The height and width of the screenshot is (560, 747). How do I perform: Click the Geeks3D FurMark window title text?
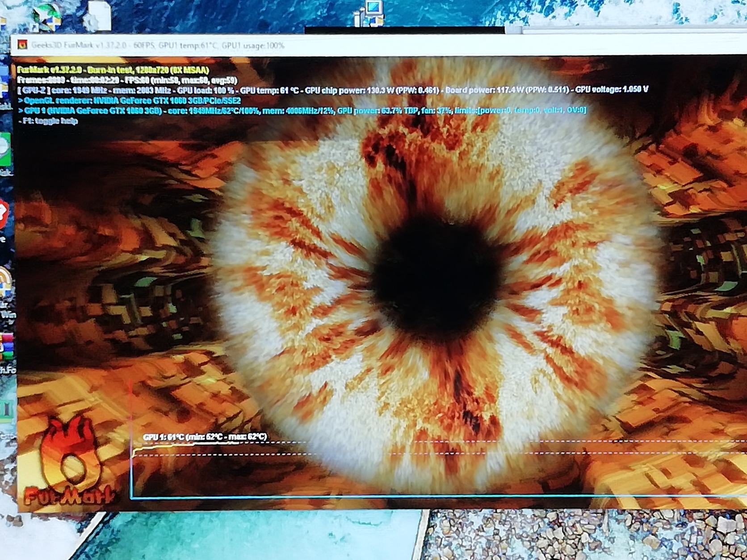(x=158, y=46)
